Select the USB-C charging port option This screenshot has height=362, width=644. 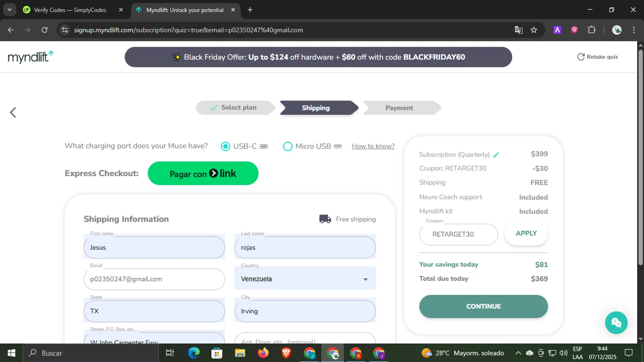click(x=225, y=146)
